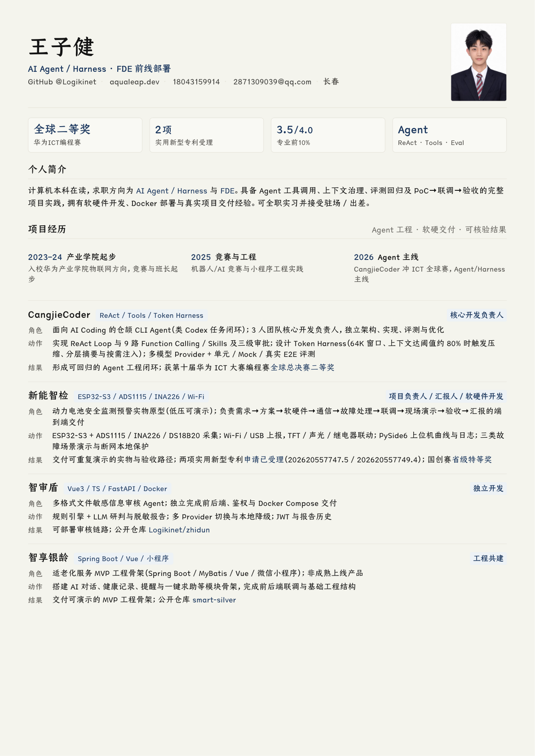Screen dimensions: 535x756
Task: Click the 核心开发负责人 role badge
Action: point(477,315)
